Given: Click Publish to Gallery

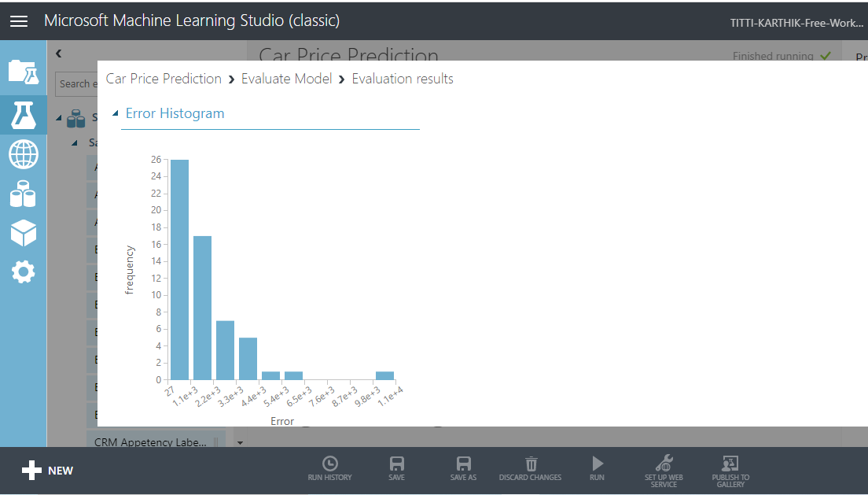Looking at the screenshot, I should 730,471.
